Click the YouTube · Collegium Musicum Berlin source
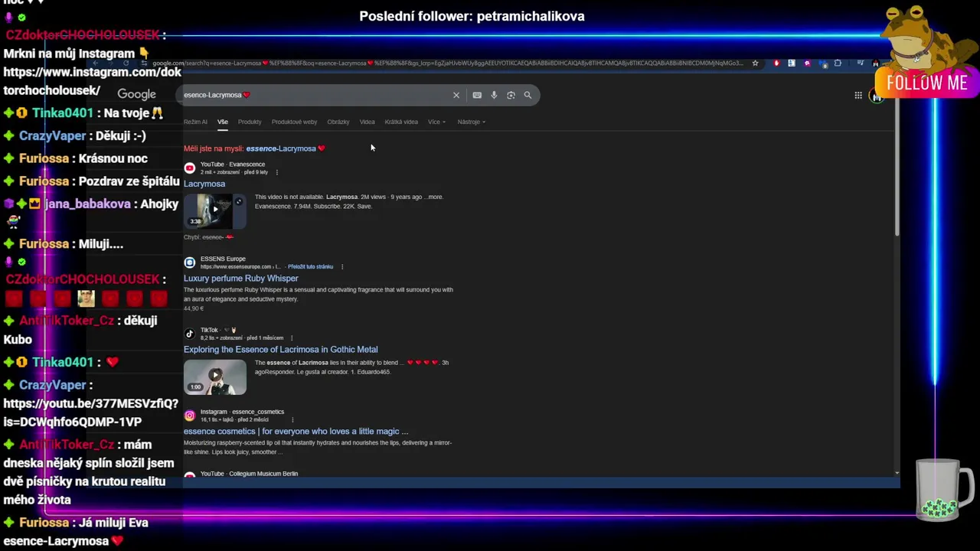 pos(249,474)
